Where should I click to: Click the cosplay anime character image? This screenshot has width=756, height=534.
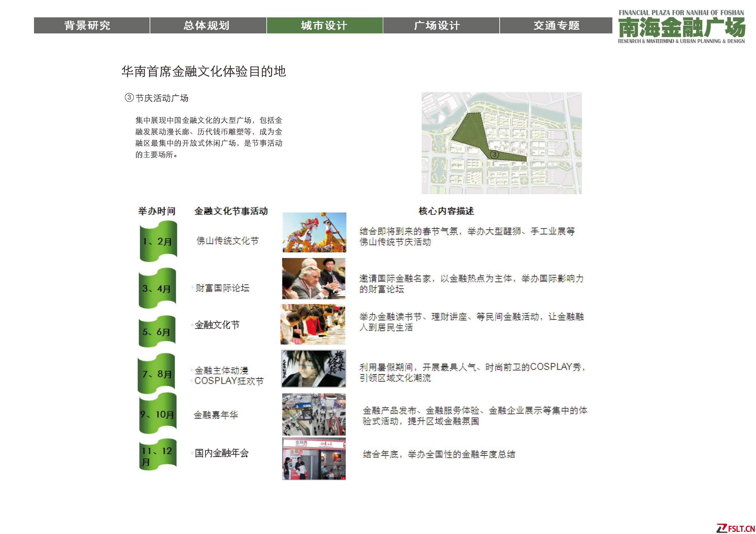pos(313,368)
